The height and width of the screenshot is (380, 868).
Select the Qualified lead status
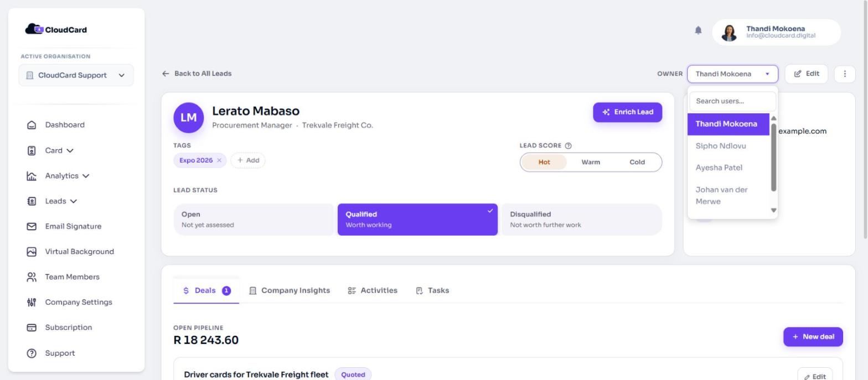point(417,220)
